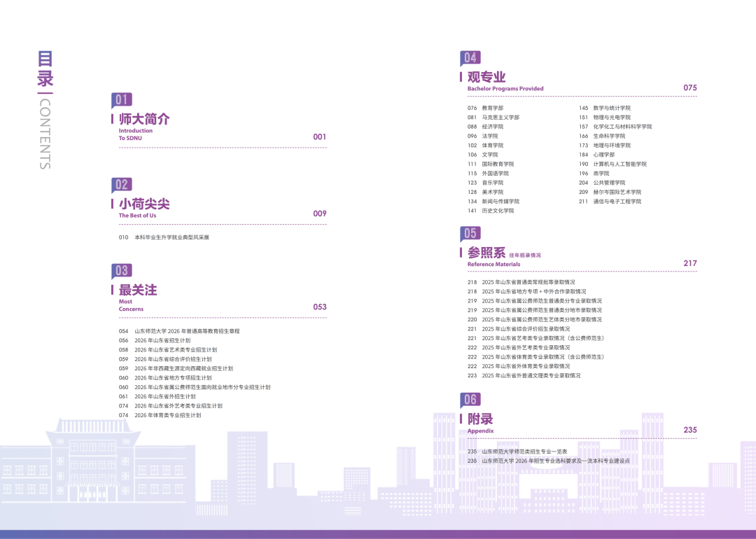Click the 数学与统计学院 entry
This screenshot has width=756, height=539.
click(605, 108)
